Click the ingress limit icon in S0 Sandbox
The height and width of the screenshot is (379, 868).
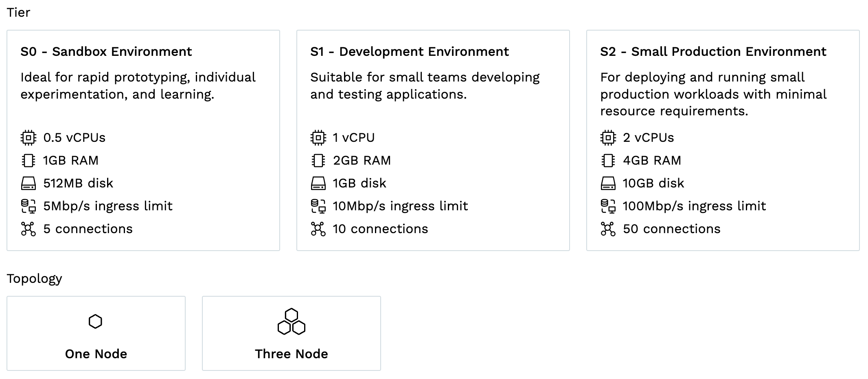tap(28, 206)
